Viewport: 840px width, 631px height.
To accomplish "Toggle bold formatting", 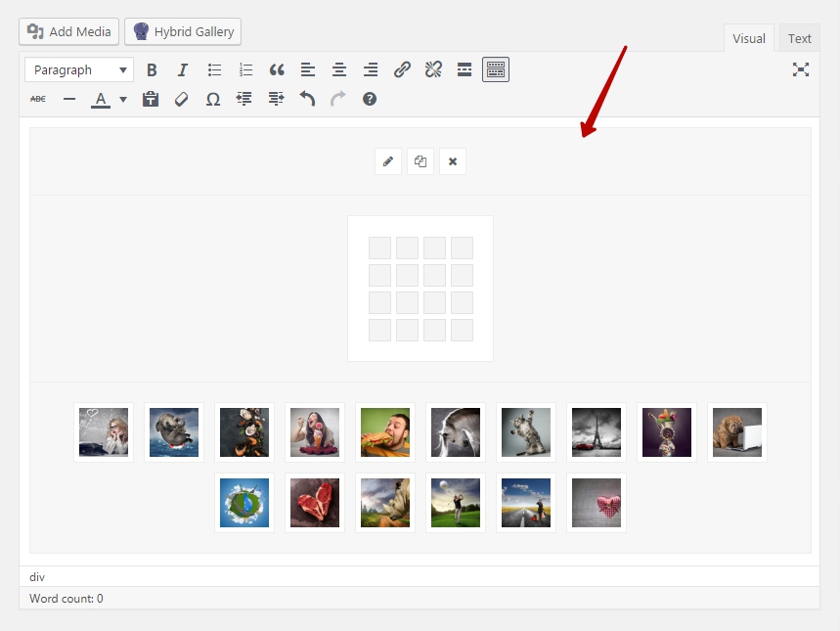I will [152, 69].
